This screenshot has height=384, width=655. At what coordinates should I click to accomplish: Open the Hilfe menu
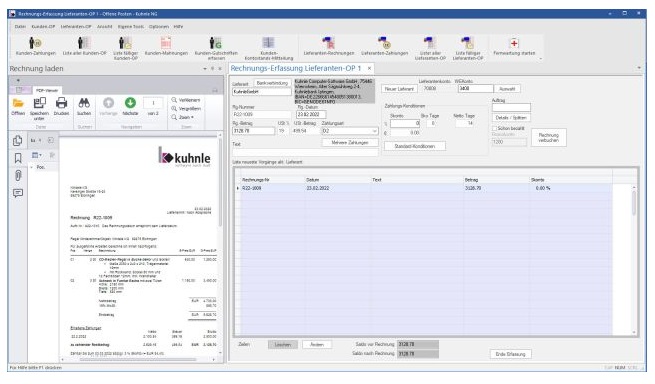[178, 26]
